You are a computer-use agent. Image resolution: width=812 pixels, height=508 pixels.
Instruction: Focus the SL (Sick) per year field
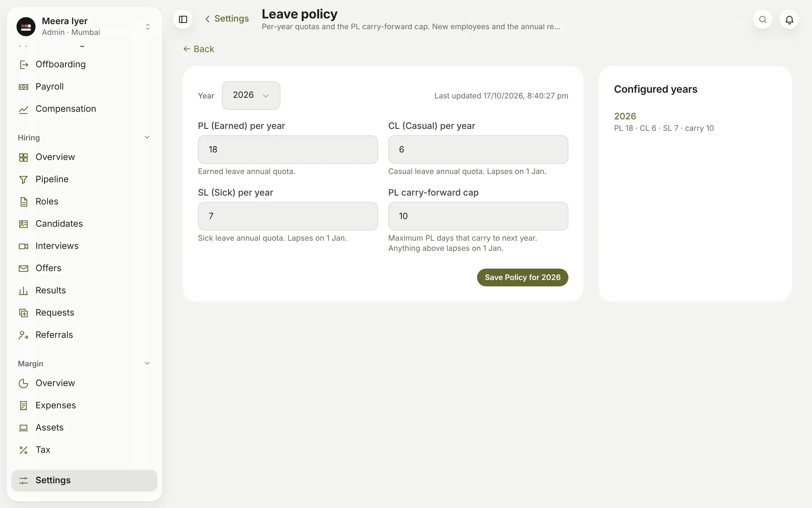[288, 216]
